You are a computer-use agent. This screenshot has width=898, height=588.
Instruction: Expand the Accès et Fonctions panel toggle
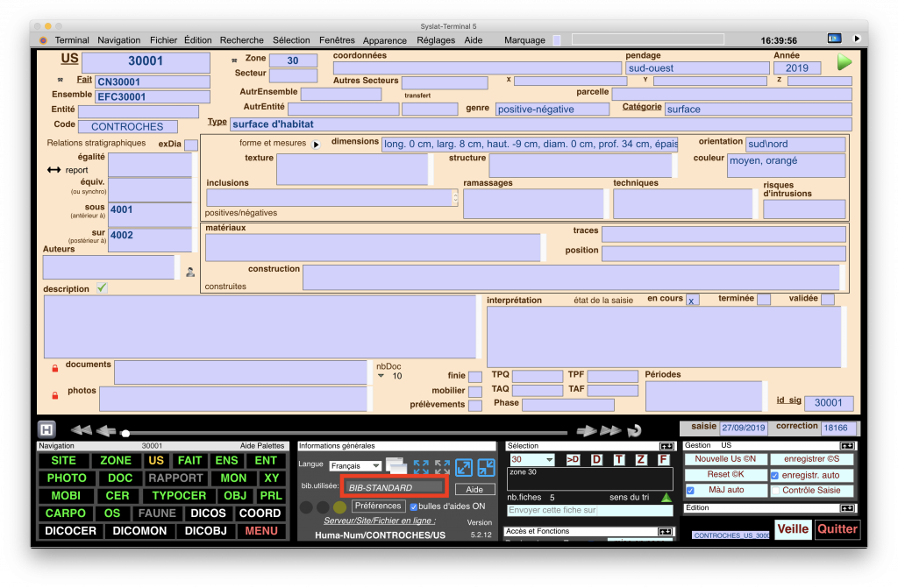pos(665,532)
